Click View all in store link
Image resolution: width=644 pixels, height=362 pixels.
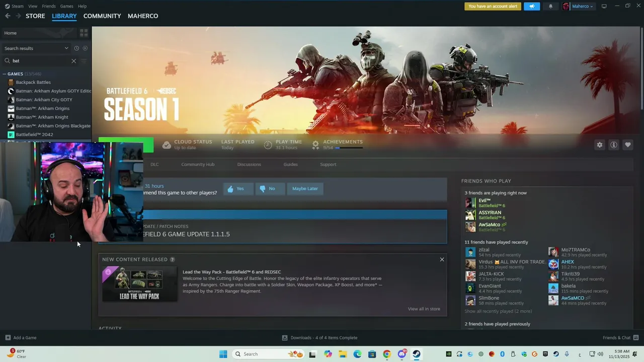coord(424,309)
